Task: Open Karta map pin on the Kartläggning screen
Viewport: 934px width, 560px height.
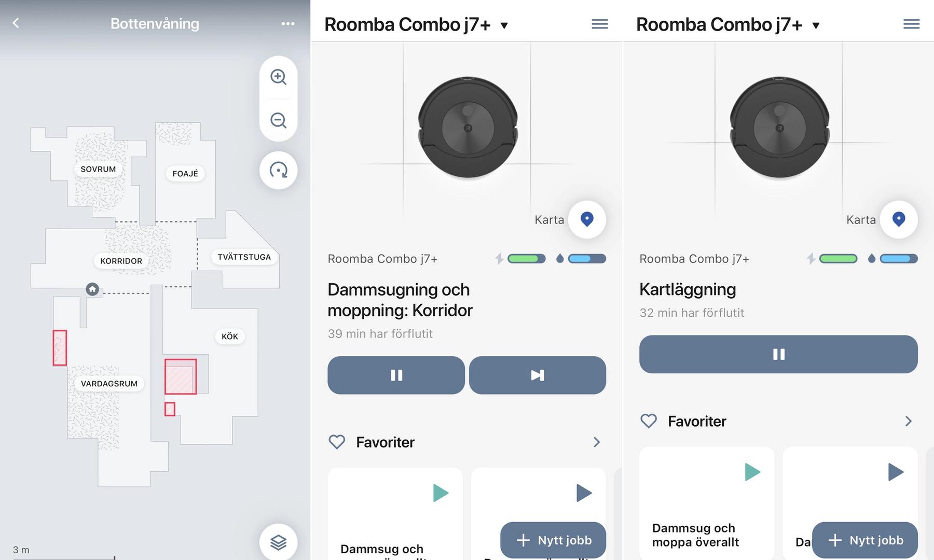Action: (x=899, y=219)
